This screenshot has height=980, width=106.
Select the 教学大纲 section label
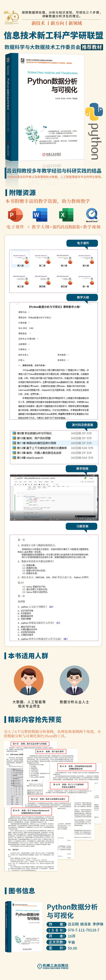pyautogui.click(x=83, y=298)
